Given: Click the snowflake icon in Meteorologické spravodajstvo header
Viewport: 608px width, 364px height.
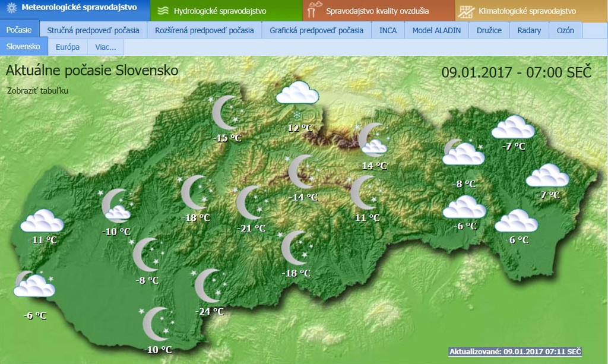Looking at the screenshot, I should [x=11, y=10].
